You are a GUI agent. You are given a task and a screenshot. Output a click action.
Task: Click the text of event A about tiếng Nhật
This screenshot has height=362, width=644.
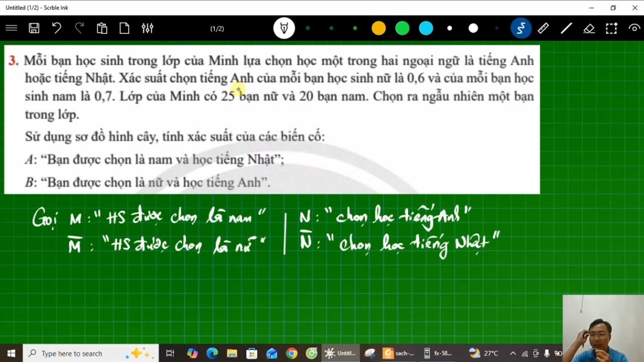point(154,159)
